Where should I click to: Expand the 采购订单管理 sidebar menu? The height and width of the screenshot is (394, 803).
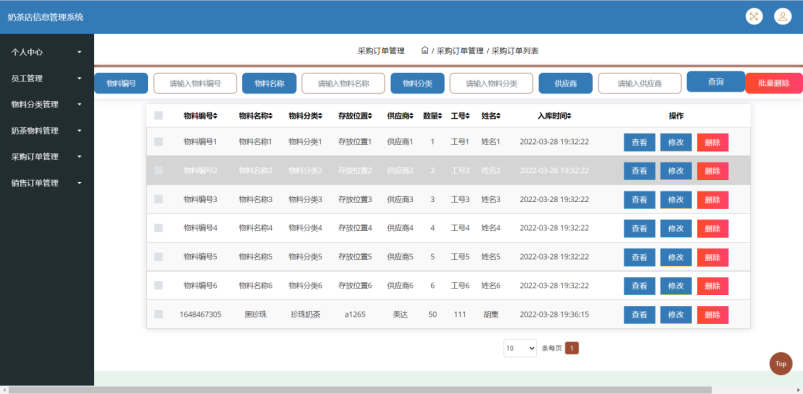(47, 157)
